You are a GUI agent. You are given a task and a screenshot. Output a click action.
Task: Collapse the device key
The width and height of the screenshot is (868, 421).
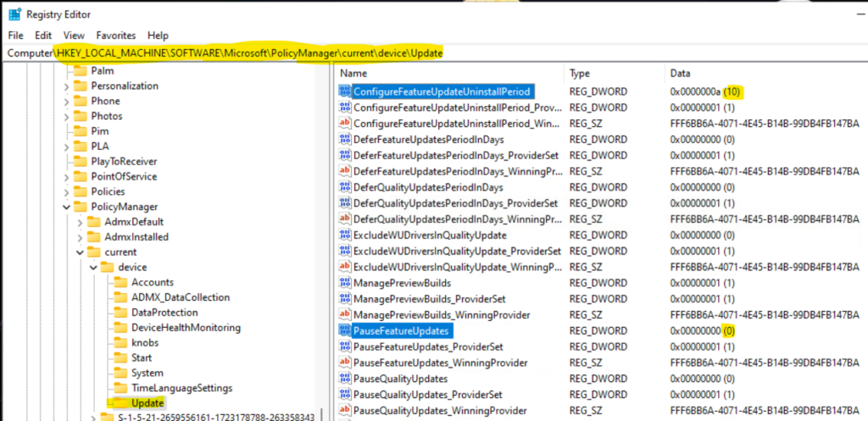tap(94, 268)
